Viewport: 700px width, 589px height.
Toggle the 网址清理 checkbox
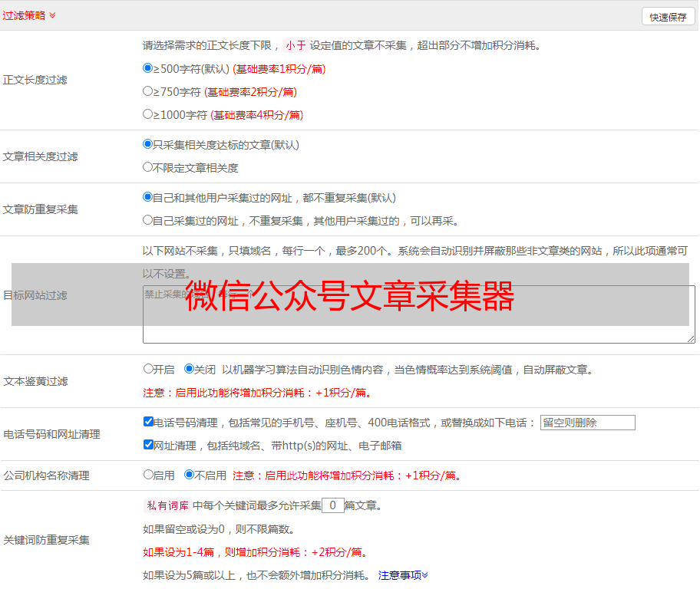tap(148, 445)
